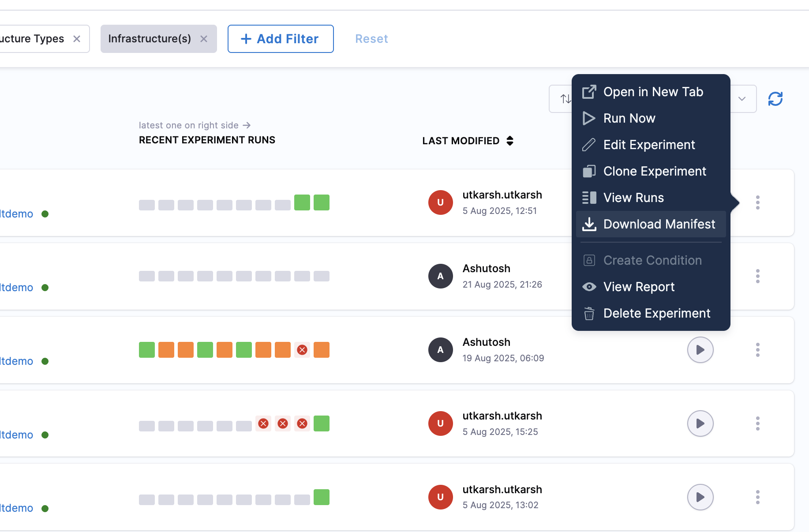Choose Clone Experiment in the menu
This screenshot has width=809, height=532.
coord(654,171)
